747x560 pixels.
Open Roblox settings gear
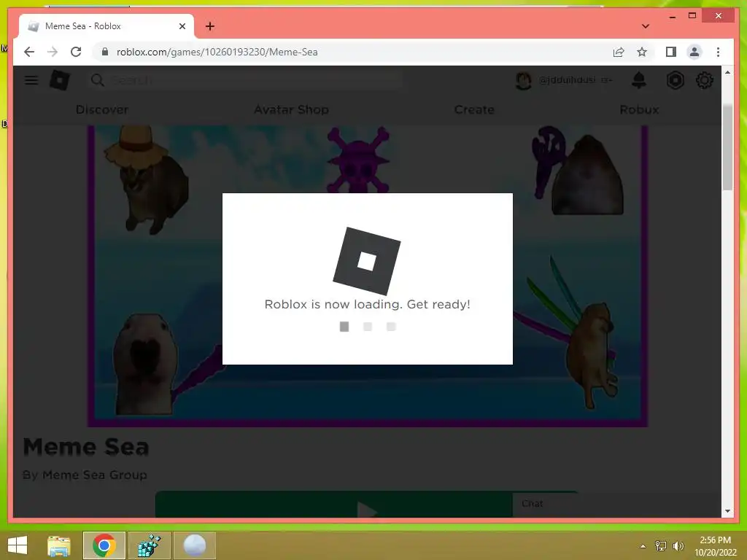point(704,80)
